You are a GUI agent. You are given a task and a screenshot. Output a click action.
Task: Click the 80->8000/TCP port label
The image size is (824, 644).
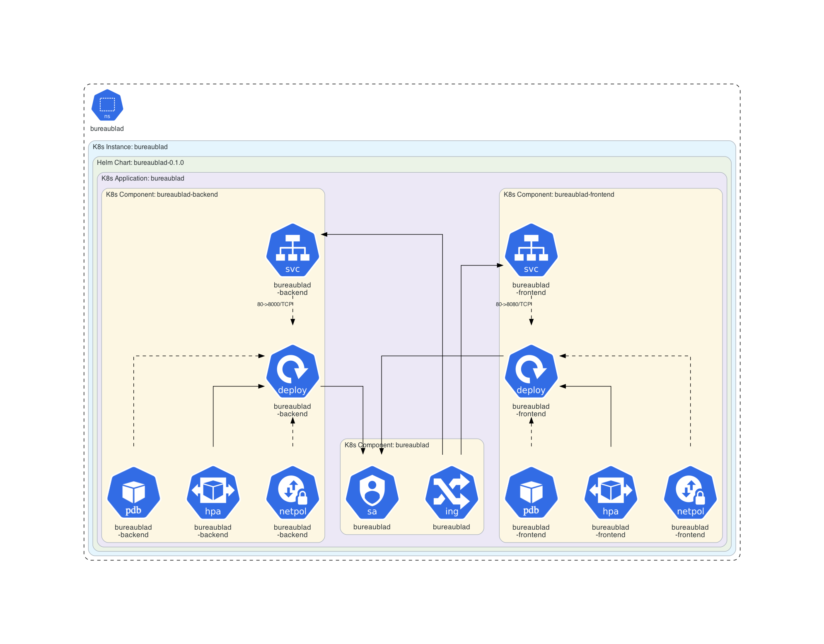[x=275, y=304]
